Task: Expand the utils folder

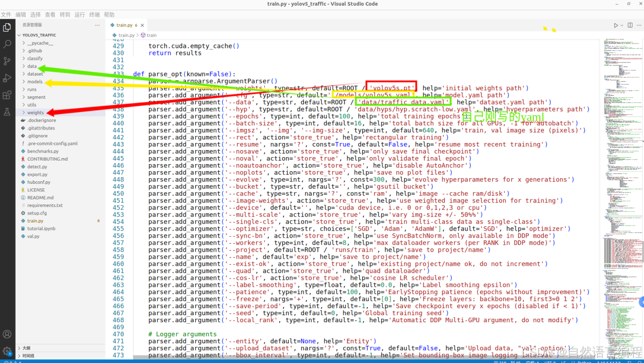Action: pos(60,105)
